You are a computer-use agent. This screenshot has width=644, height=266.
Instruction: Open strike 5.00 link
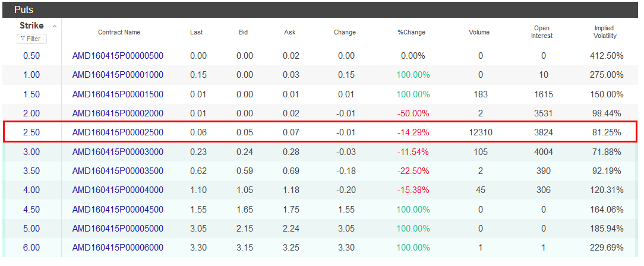[x=31, y=229]
